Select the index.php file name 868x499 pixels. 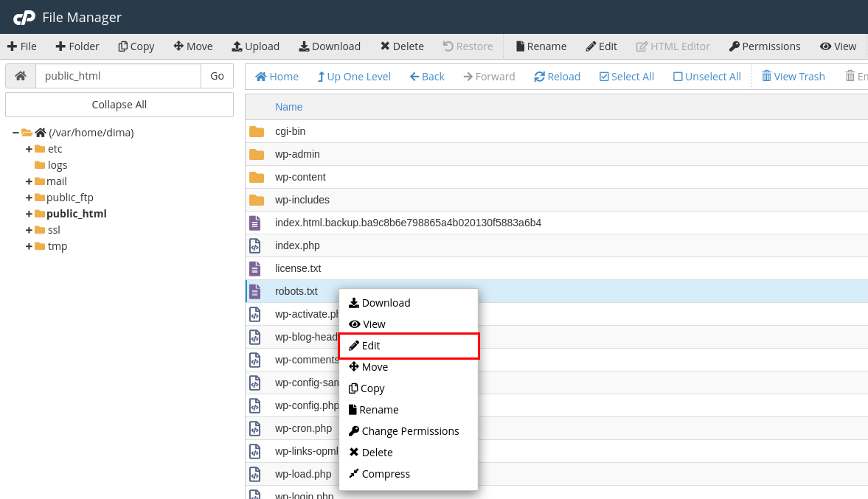297,245
